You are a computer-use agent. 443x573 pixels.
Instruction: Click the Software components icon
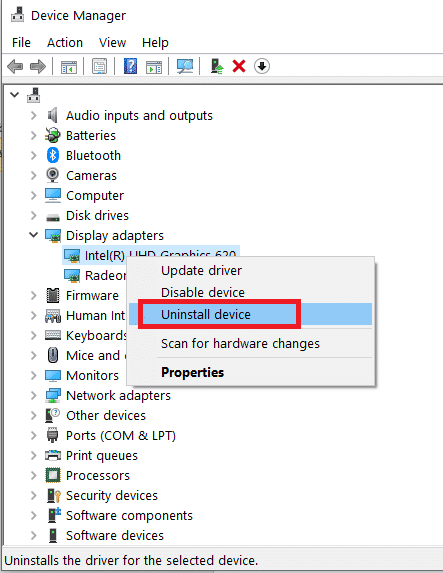click(54, 515)
